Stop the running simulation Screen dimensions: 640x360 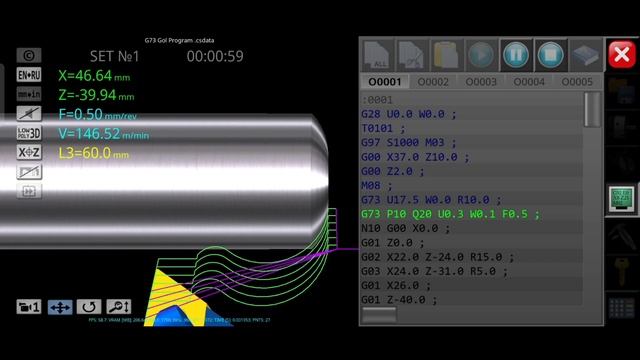click(x=550, y=55)
